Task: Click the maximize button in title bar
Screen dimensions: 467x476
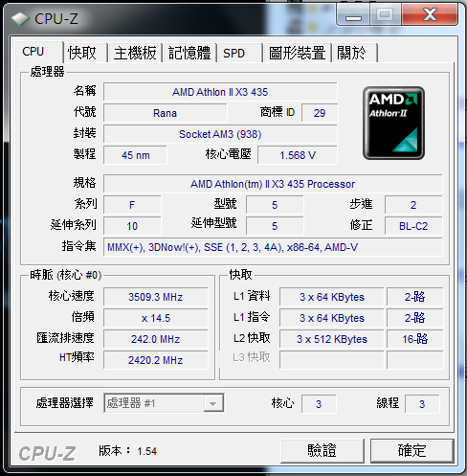Action: pyautogui.click(x=385, y=14)
